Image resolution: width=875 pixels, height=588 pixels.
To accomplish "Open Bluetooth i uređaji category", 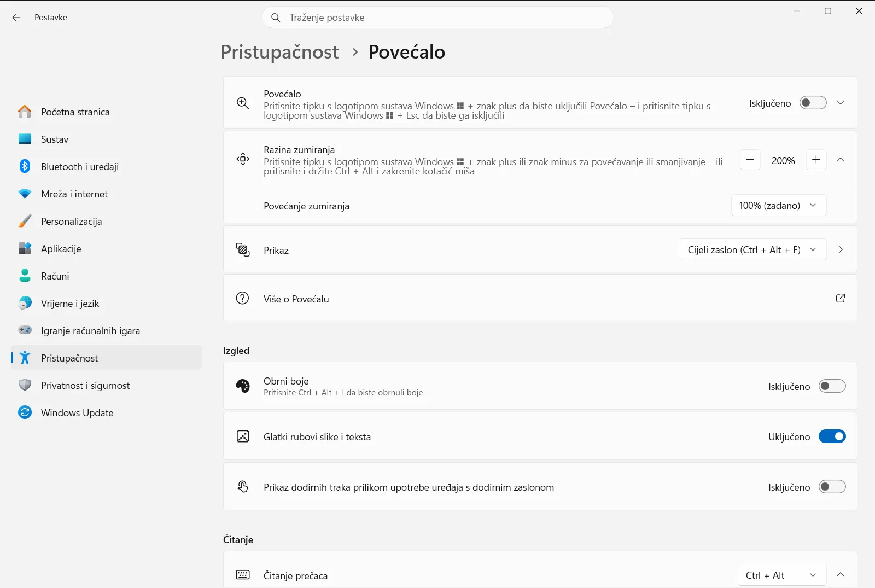I will [x=106, y=166].
